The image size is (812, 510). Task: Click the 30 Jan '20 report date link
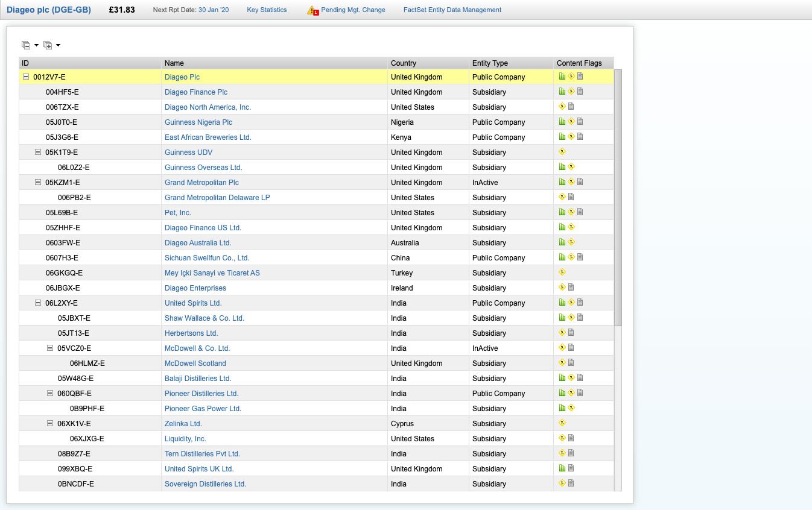[214, 10]
